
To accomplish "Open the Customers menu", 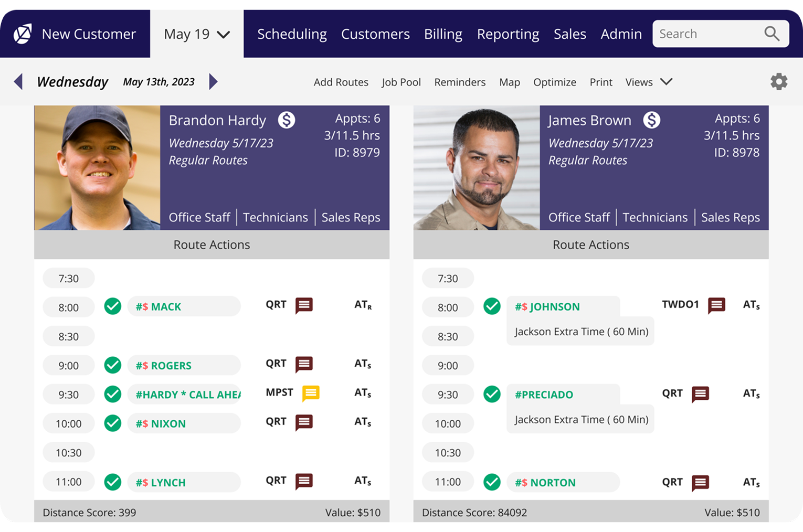I will (x=375, y=34).
